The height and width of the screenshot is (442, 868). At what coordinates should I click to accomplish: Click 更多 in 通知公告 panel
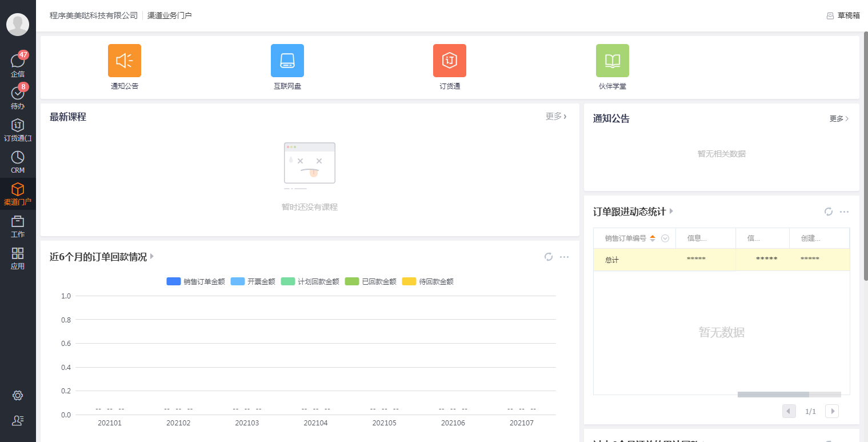tap(839, 118)
